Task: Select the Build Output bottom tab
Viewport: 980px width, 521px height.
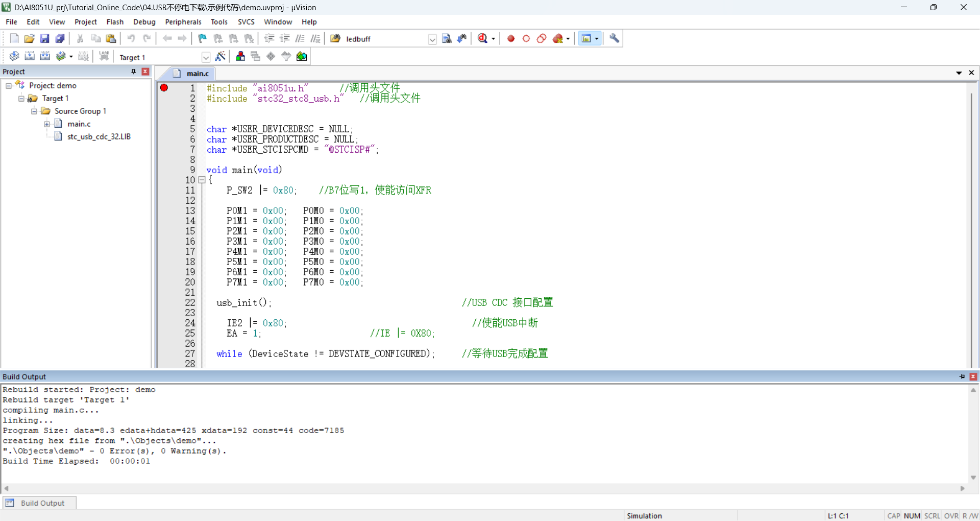Action: click(40, 503)
